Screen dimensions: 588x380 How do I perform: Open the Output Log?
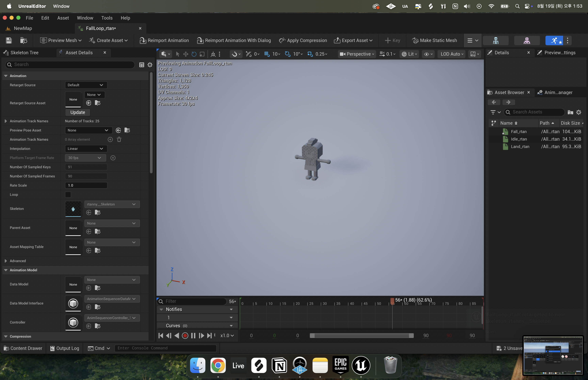click(65, 348)
